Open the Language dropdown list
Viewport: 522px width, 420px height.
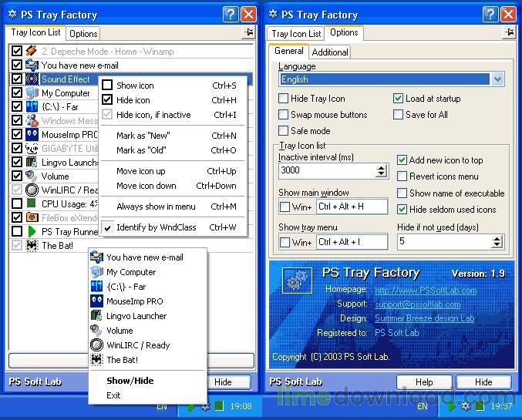[497, 79]
